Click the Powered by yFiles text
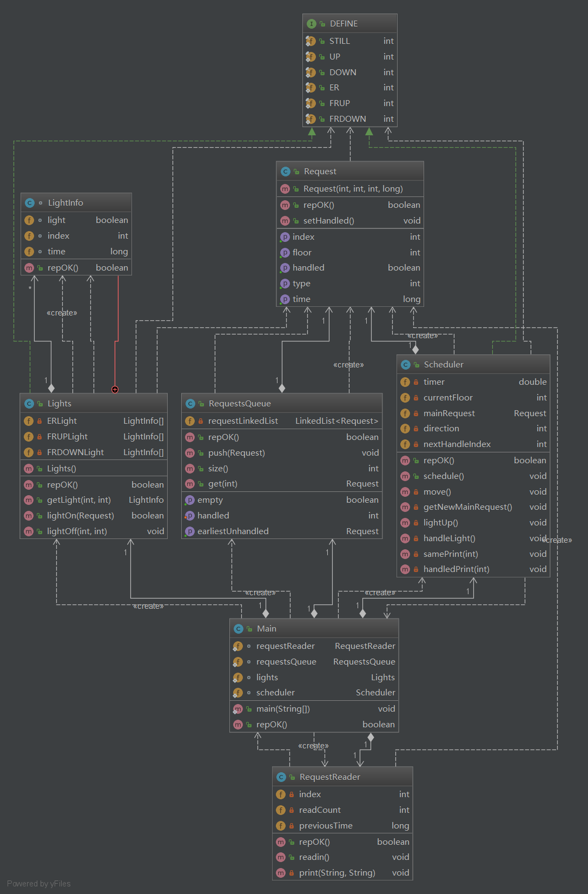The image size is (588, 894). coord(39,884)
